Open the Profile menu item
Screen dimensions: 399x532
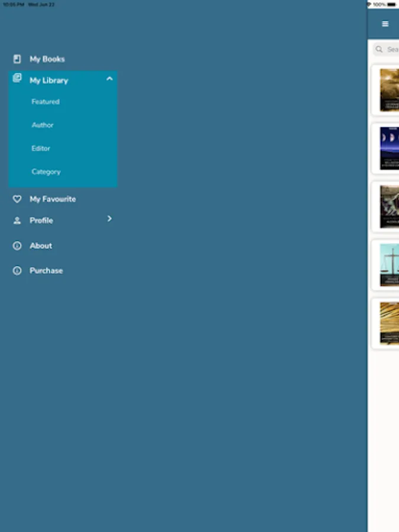click(41, 220)
